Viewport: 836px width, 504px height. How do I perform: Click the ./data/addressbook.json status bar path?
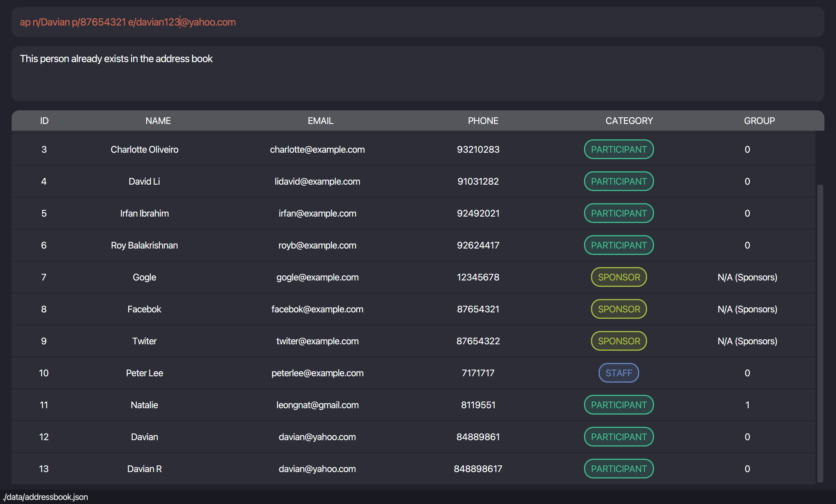click(46, 497)
